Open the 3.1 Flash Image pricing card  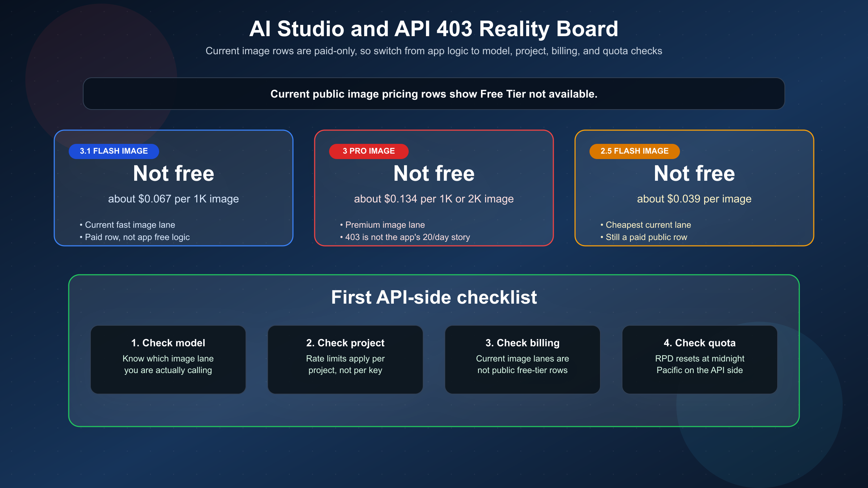click(x=174, y=188)
